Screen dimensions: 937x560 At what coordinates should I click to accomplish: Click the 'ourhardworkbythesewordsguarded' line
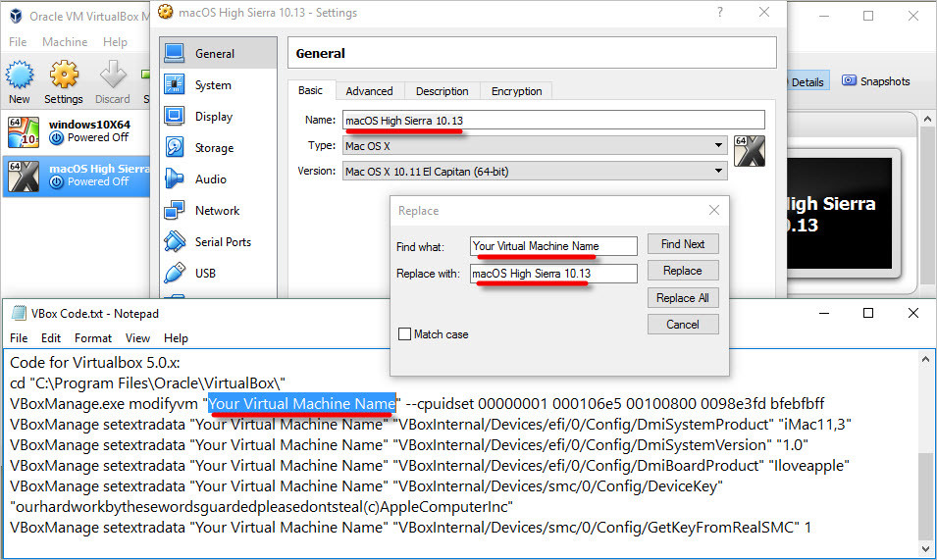click(x=261, y=506)
